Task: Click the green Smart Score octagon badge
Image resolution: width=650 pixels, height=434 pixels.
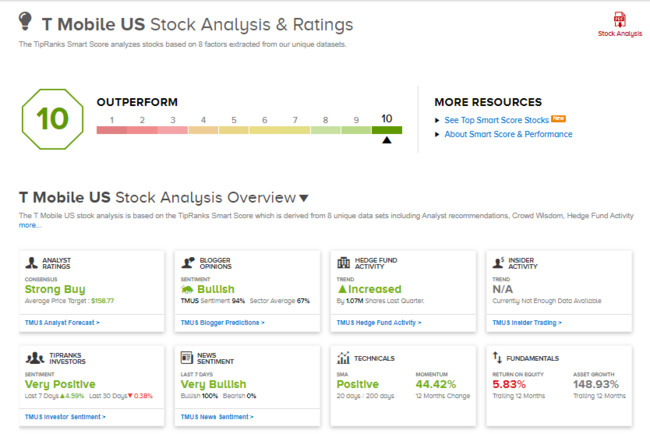Action: [51, 120]
